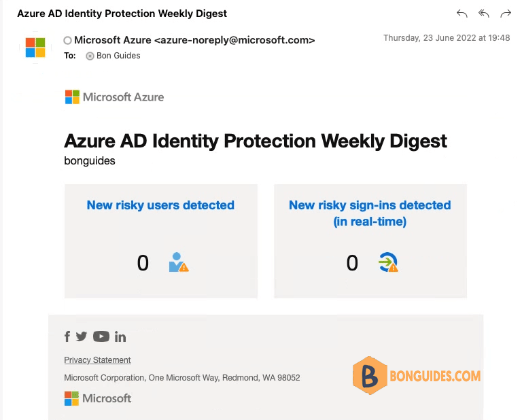Viewport: 522px width, 420px height.
Task: Click the Reply arrow icon
Action: tap(462, 14)
